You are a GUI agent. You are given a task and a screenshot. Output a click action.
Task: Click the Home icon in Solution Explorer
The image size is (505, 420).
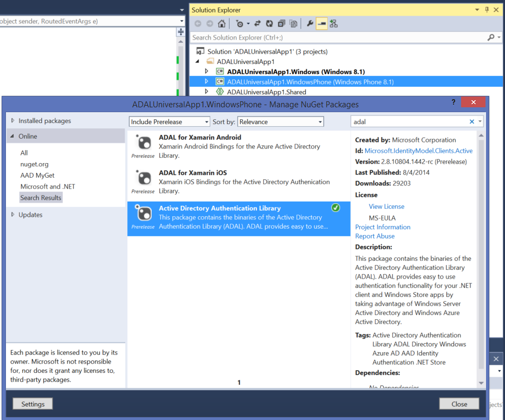tap(222, 23)
